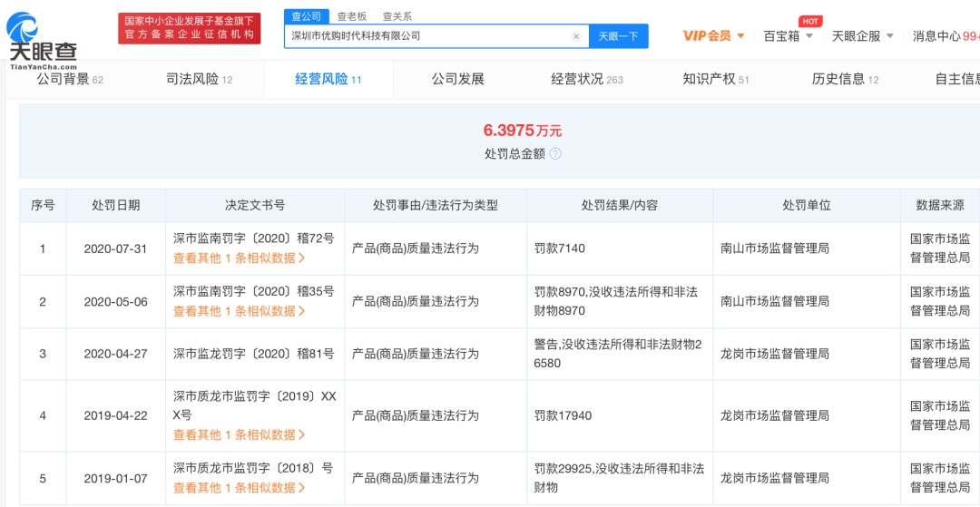The height and width of the screenshot is (507, 980).
Task: Select document number 深市监龙罚字〔2020〕稽81号
Action: tap(254, 354)
